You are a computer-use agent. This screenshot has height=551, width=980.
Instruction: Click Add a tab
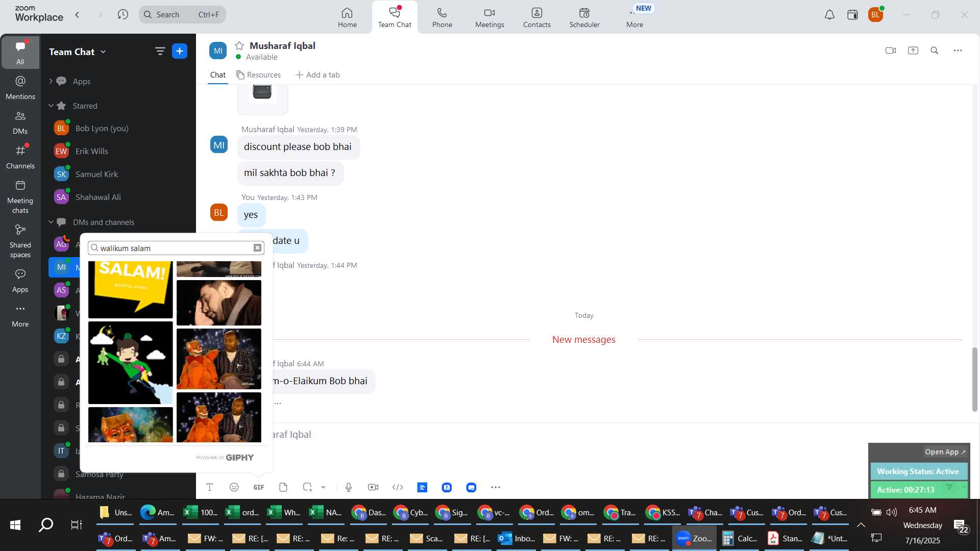(x=317, y=75)
